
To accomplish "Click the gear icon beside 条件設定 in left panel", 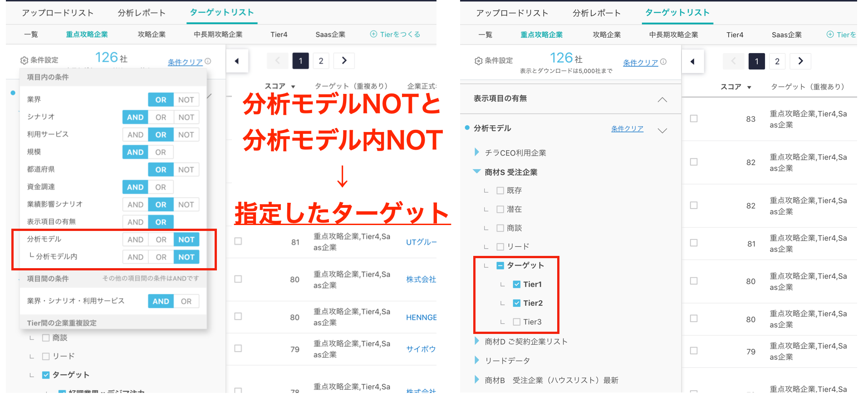I will 24,60.
